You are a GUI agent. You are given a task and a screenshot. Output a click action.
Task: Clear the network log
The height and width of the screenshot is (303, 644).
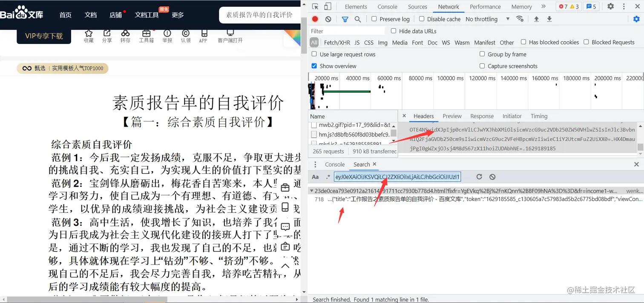tap(328, 19)
